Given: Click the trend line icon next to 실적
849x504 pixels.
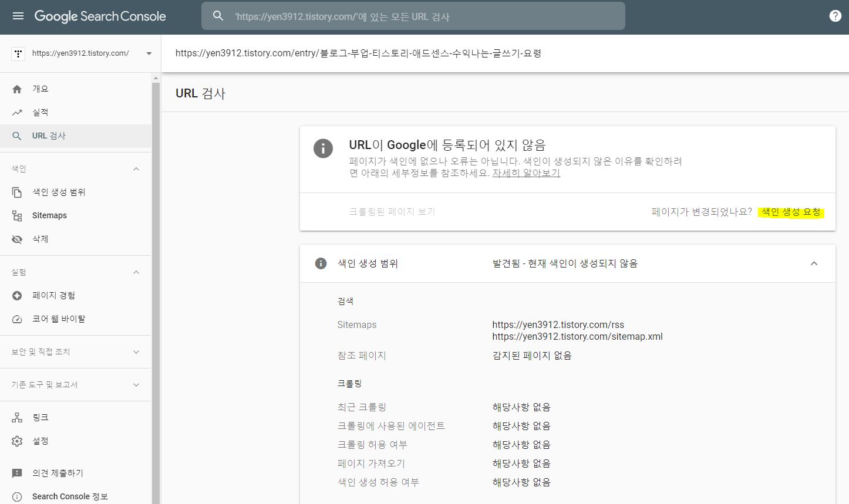Looking at the screenshot, I should coord(17,113).
